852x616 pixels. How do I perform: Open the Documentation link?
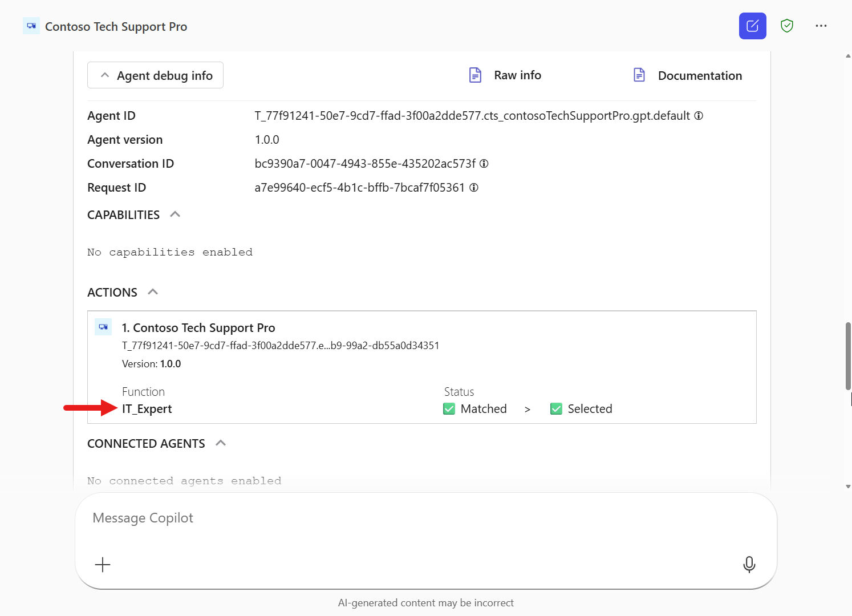[x=700, y=76]
